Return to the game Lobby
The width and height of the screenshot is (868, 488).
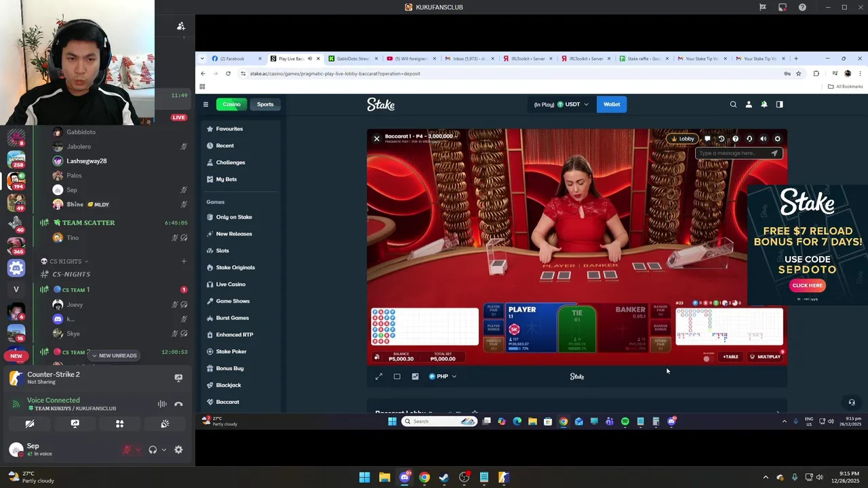[683, 139]
